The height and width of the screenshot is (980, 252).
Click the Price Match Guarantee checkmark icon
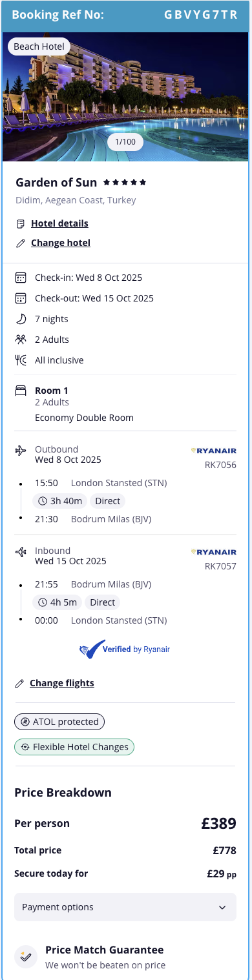(x=26, y=957)
